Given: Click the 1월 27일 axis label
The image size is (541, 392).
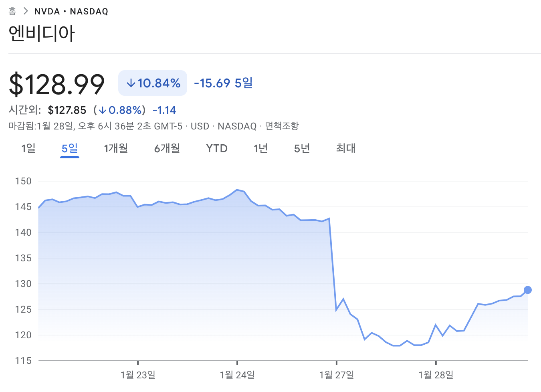Looking at the screenshot, I should [x=337, y=375].
